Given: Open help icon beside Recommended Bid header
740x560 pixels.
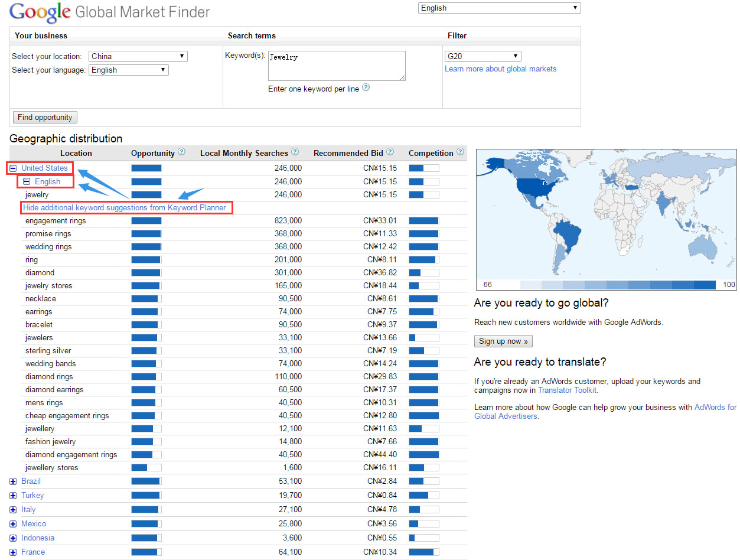Looking at the screenshot, I should point(390,152).
